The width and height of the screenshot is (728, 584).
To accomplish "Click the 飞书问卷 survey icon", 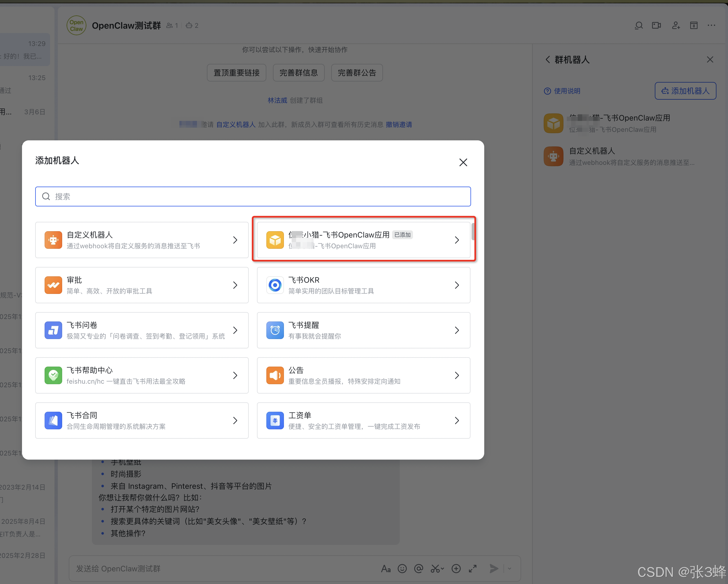I will [53, 330].
